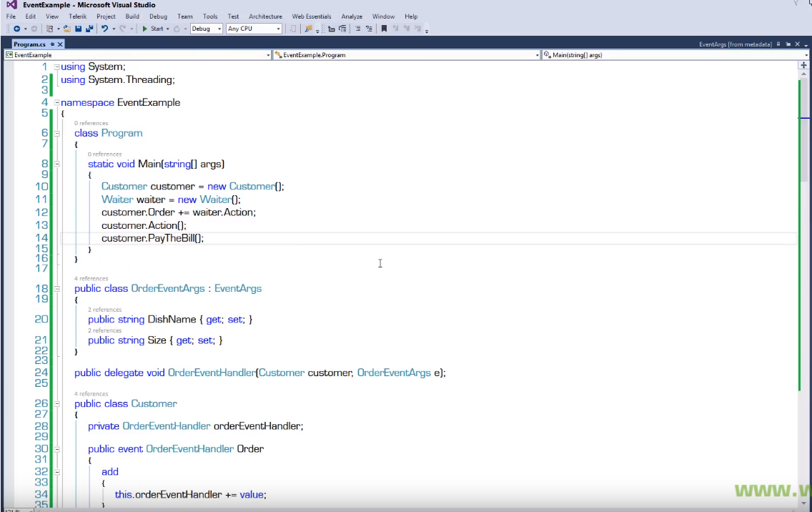
Task: Click the clear bookmarks icon
Action: click(x=418, y=29)
